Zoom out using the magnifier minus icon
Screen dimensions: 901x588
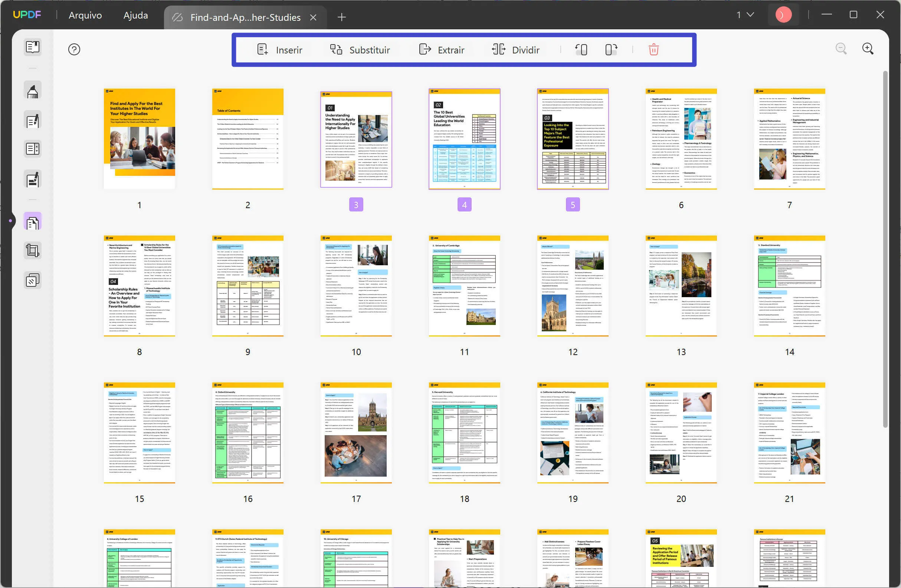(x=841, y=49)
